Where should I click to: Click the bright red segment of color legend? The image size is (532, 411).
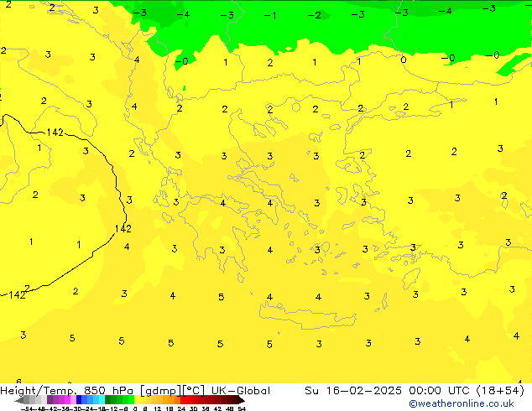(183, 400)
